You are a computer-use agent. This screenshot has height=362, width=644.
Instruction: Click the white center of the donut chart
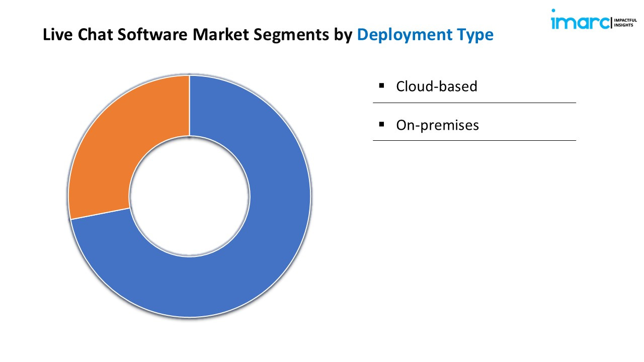(x=190, y=196)
